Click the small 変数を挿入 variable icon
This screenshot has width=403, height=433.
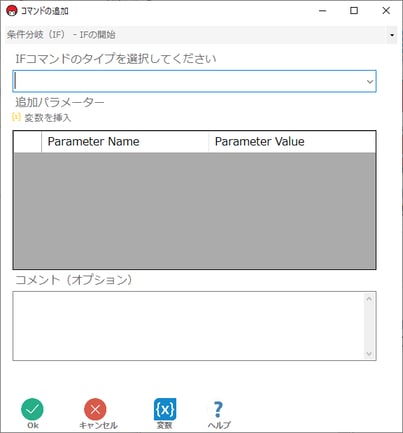[16, 117]
